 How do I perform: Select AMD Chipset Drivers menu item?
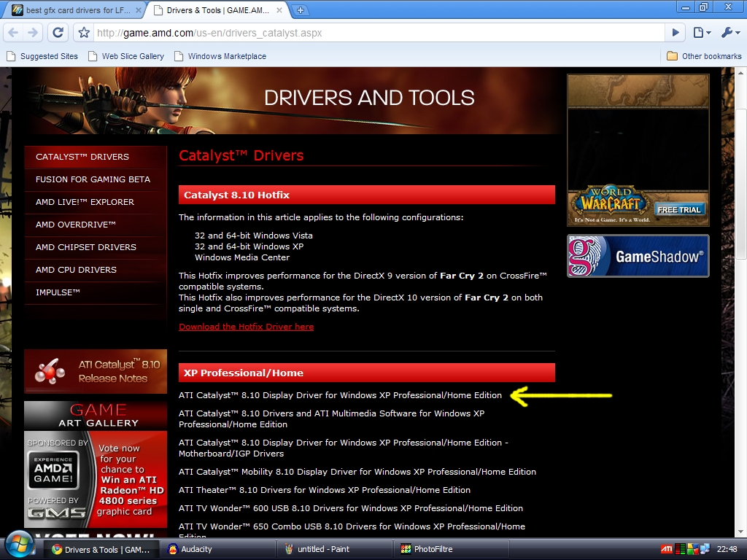(x=96, y=247)
